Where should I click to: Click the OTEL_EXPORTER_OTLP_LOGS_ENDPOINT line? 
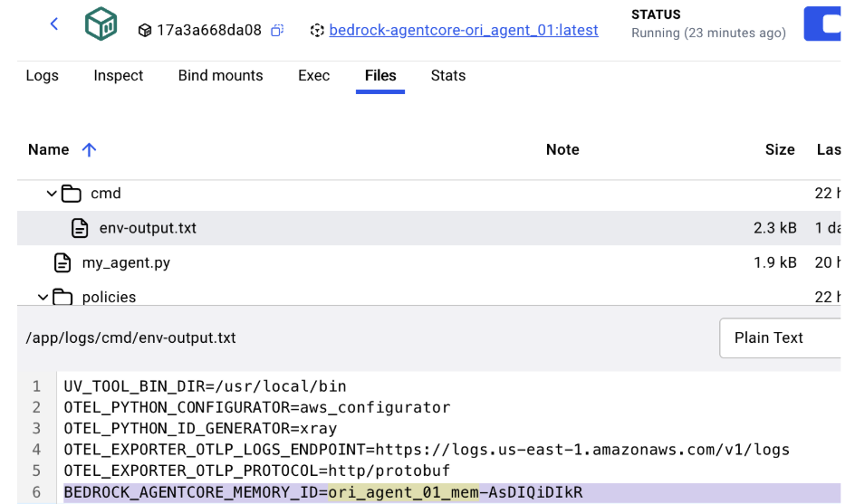pyautogui.click(x=427, y=450)
